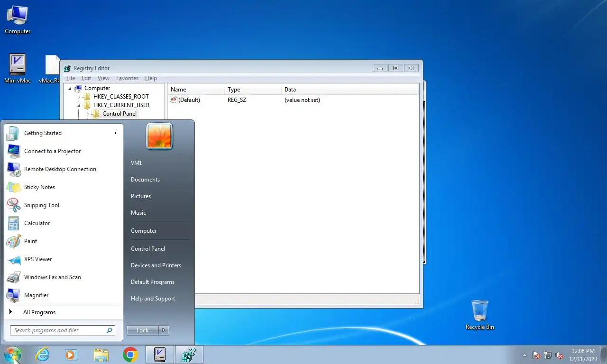Open Documents from Start menu
Viewport: 607px width, 364px height.
[x=145, y=180]
